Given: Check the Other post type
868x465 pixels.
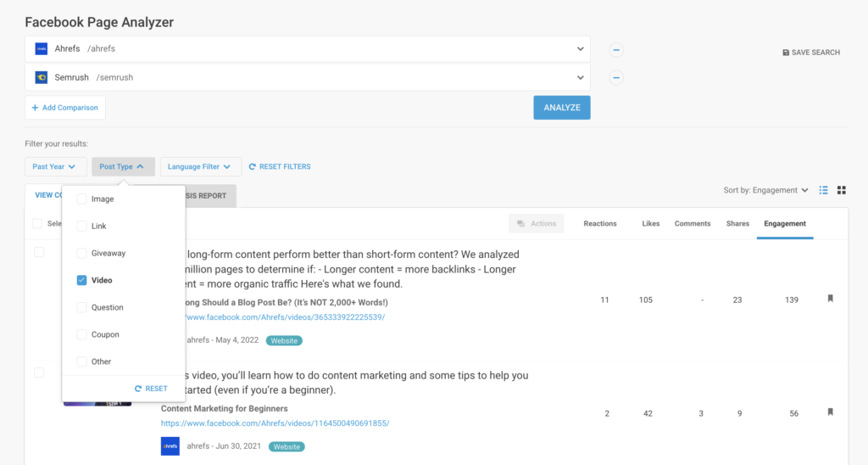Looking at the screenshot, I should pos(81,362).
